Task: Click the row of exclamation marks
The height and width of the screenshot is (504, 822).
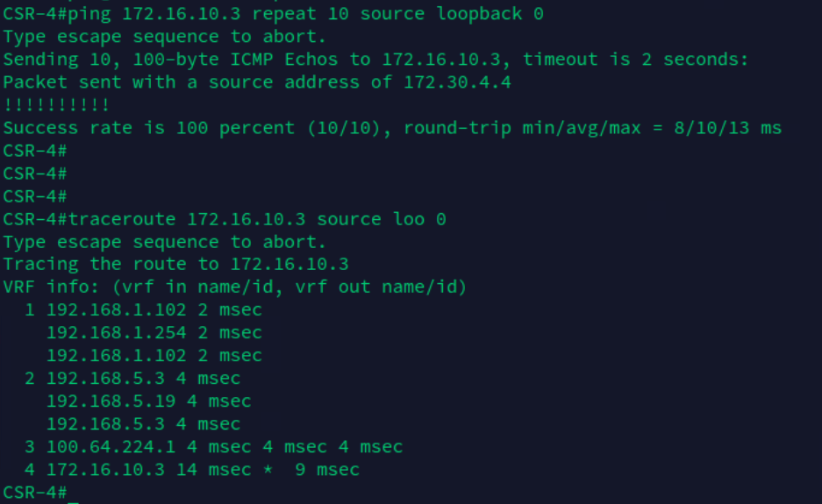Action: click(57, 105)
